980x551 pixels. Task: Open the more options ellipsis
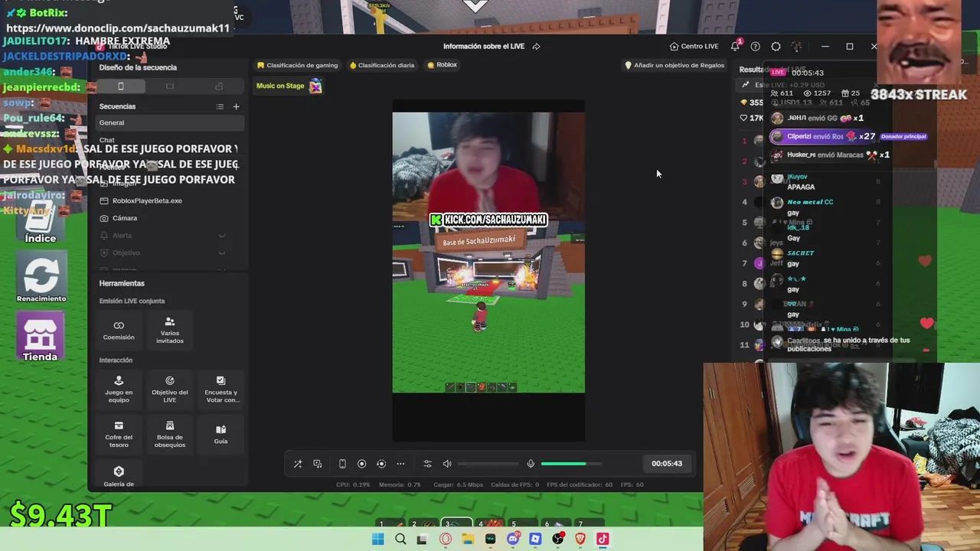tap(400, 464)
